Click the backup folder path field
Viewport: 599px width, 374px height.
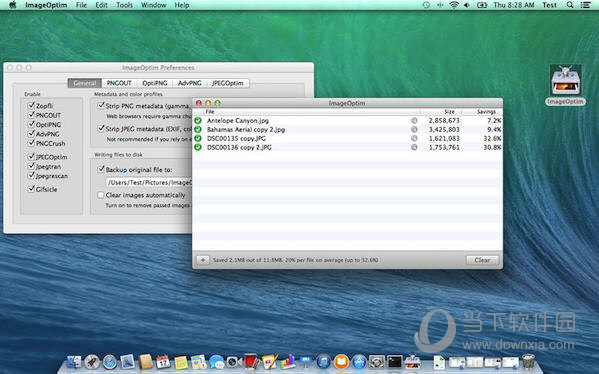[149, 183]
